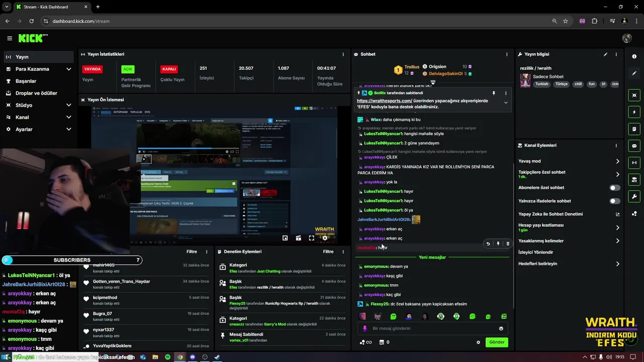Click the Sadece Sohbet category thumbnail

(x=525, y=80)
